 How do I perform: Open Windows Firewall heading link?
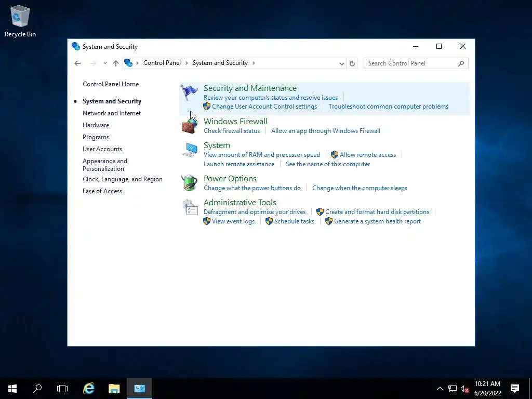pos(235,122)
